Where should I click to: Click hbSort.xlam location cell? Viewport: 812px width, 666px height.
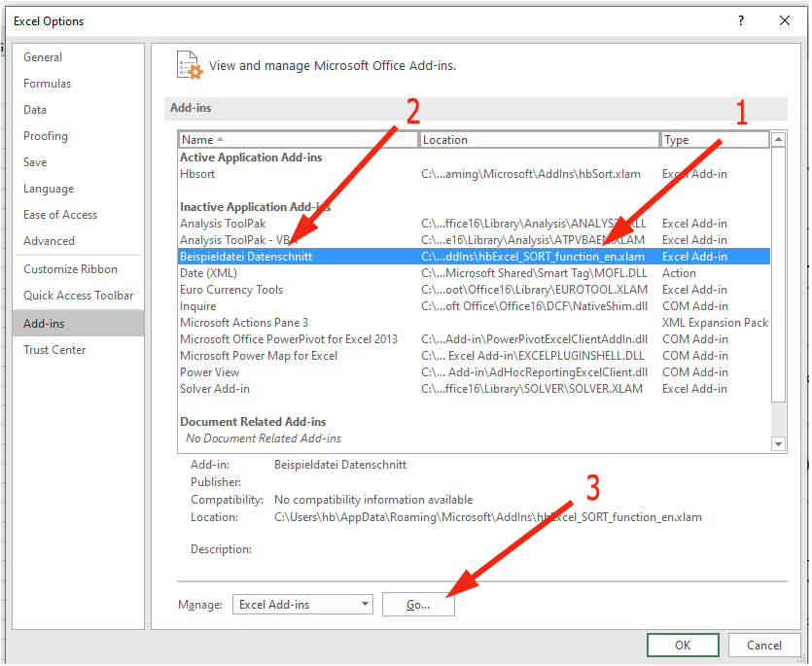pyautogui.click(x=531, y=174)
